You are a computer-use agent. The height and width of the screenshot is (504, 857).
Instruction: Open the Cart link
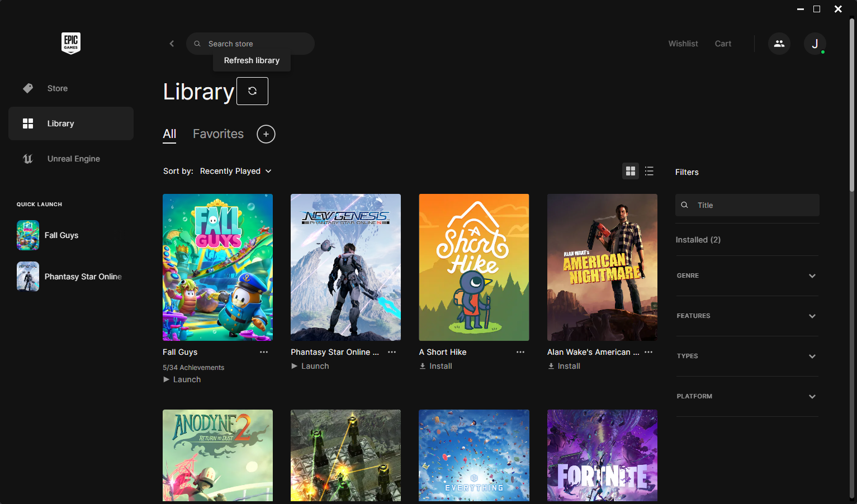point(723,44)
